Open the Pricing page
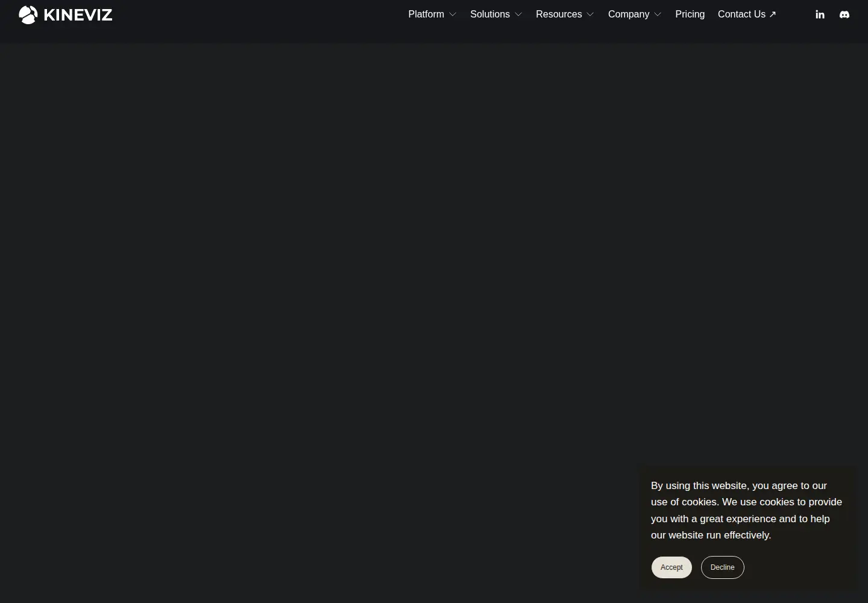 (x=690, y=14)
